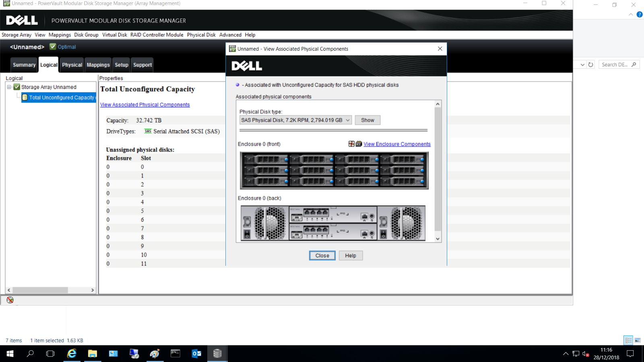Switch to the Logical tab
Screen dimensions: 644x362
tap(49, 65)
